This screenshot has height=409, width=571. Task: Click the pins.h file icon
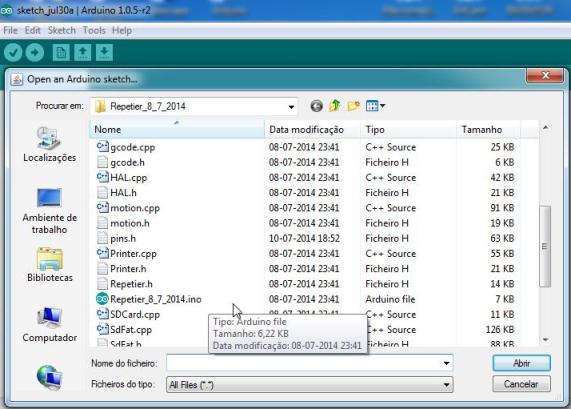(103, 238)
